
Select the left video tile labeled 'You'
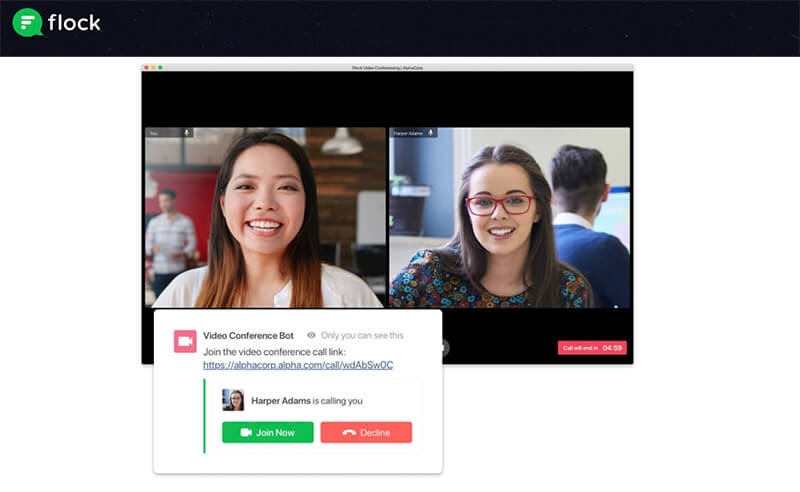[265, 217]
